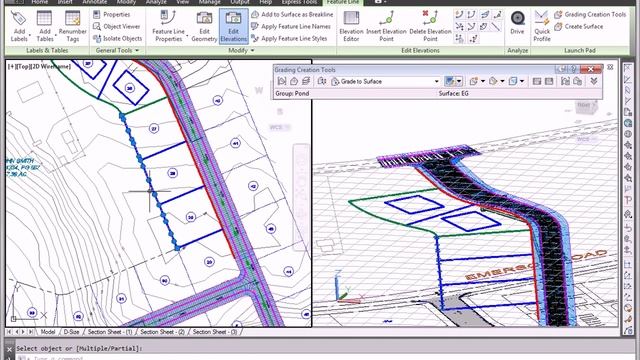The image size is (640, 360).
Task: Close the command line window
Action: pyautogui.click(x=9, y=349)
